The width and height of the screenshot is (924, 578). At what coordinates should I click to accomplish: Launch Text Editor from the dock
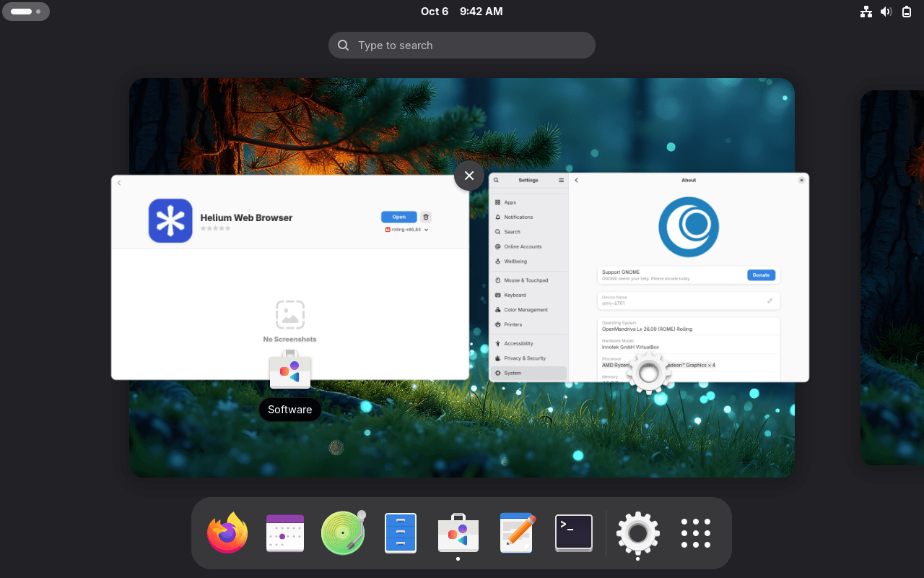(x=517, y=533)
